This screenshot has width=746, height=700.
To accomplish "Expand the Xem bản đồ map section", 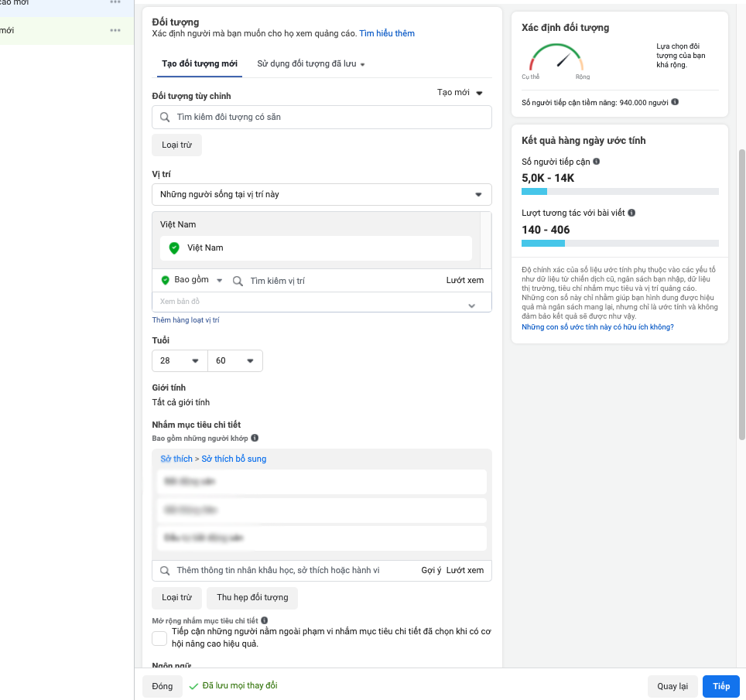I will 471,302.
